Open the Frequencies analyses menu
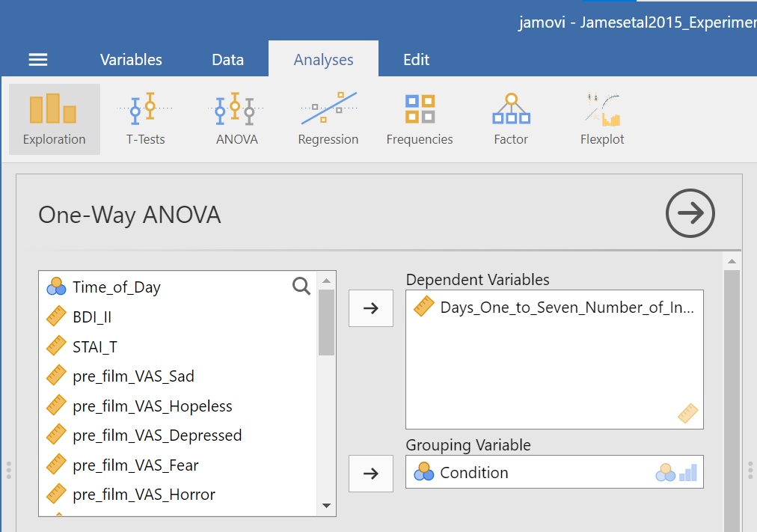Image resolution: width=757 pixels, height=532 pixels. [420, 119]
